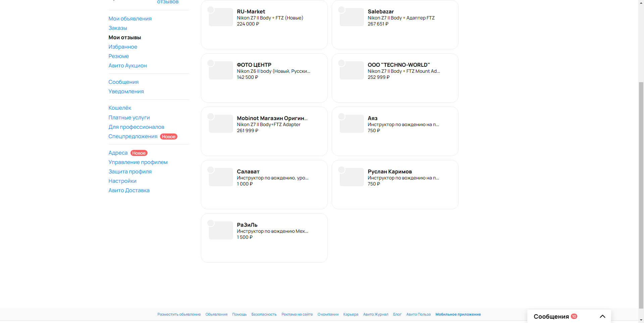Screen dimensions: 644x323
Task: Open the ООО "TECHNO-WORLD" seller title
Action: coord(398,65)
